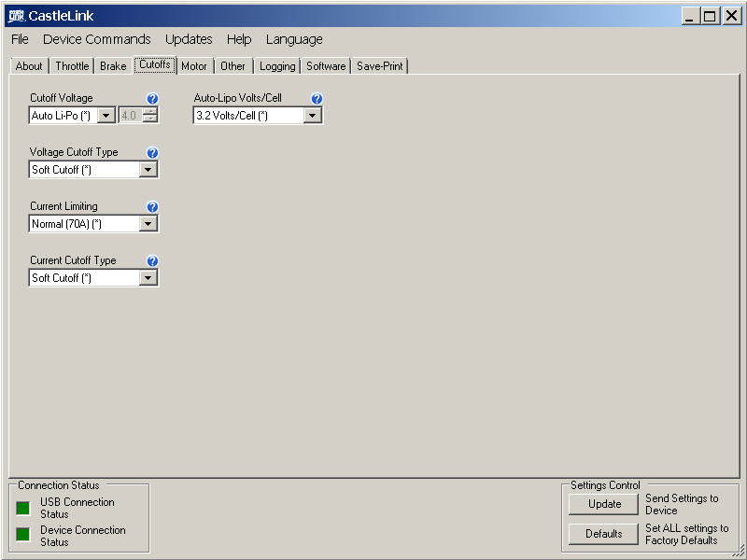Viewport: 747px width, 560px height.
Task: Click the Device Connection Status green indicator
Action: 23,536
